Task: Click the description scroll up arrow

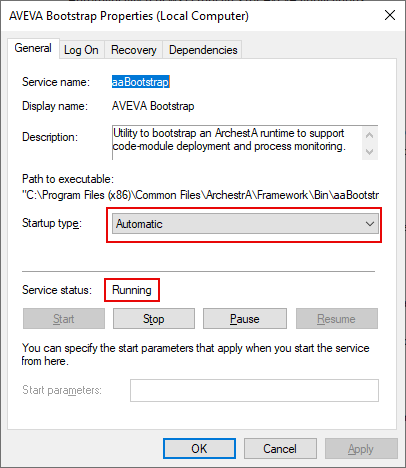Action: click(370, 135)
